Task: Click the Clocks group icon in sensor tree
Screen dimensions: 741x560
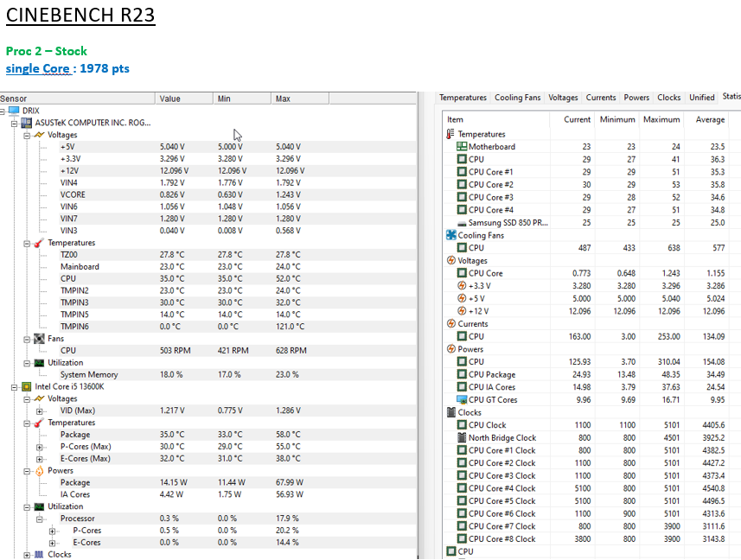Action: [39, 554]
